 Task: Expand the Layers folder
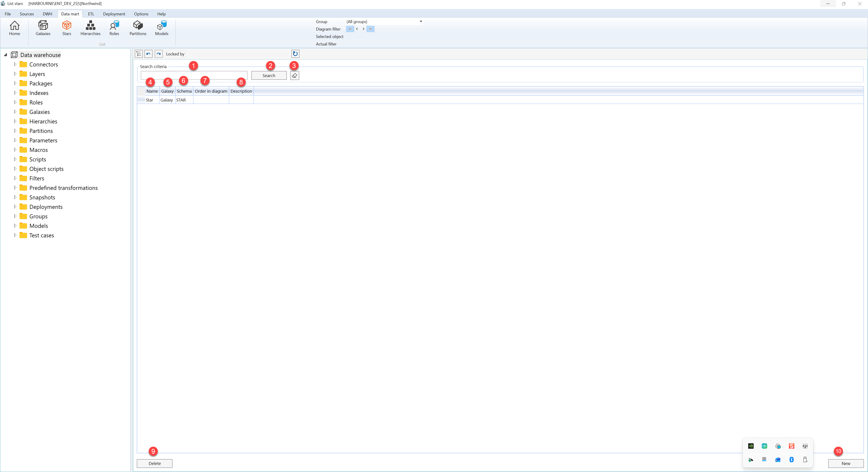[15, 74]
